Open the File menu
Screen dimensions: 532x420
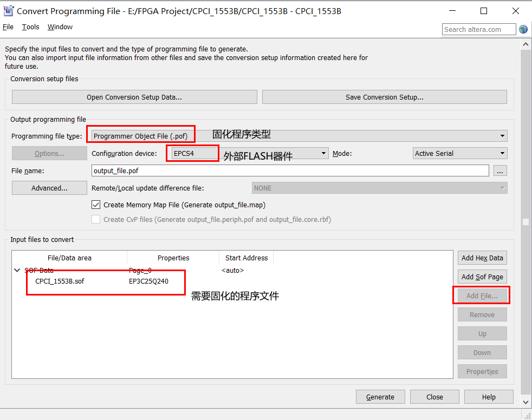tap(8, 27)
